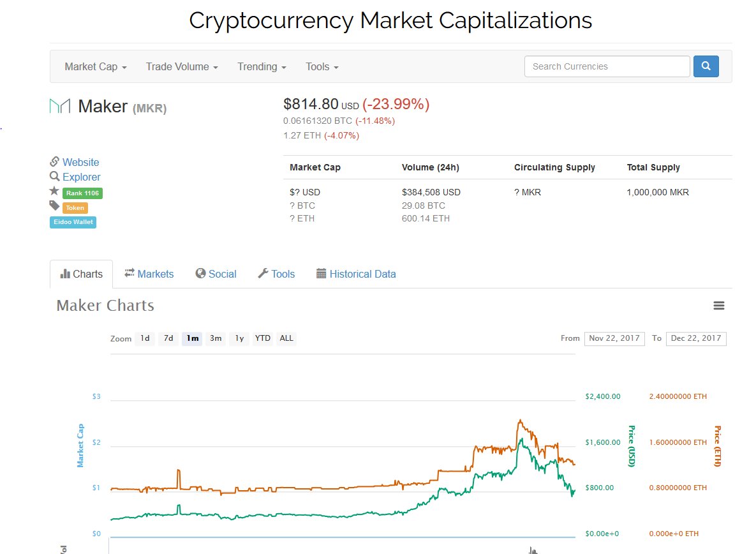Image resolution: width=756 pixels, height=554 pixels.
Task: Open the Trending dropdown menu
Action: tap(262, 66)
